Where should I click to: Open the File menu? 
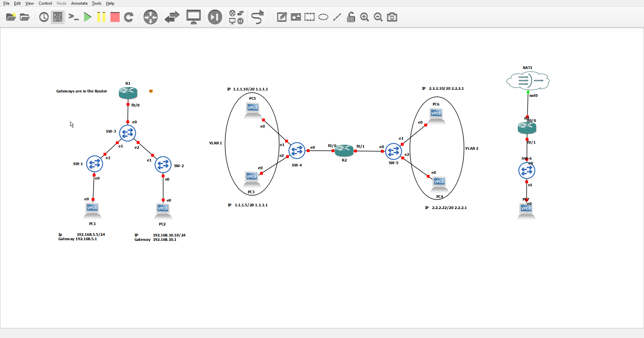click(x=6, y=3)
